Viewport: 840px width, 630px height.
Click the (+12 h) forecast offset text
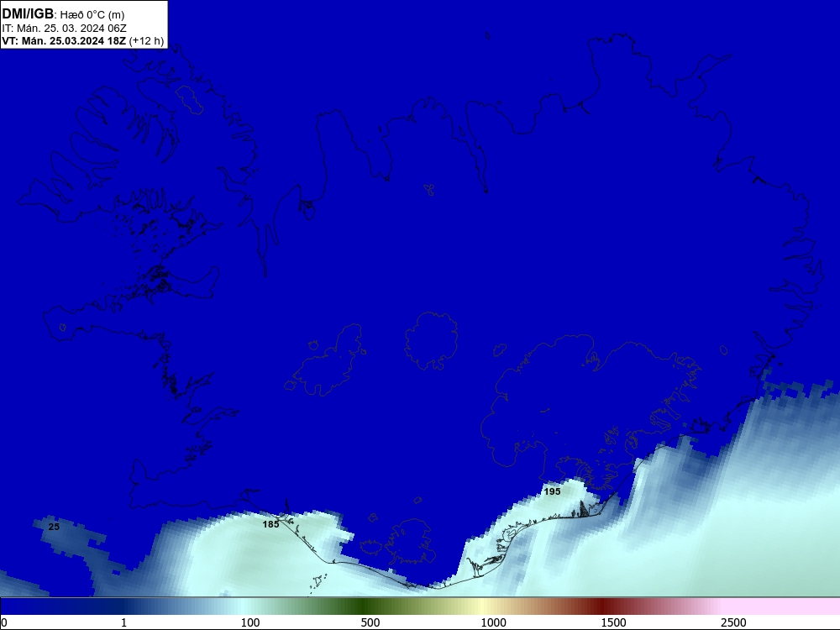click(x=146, y=41)
